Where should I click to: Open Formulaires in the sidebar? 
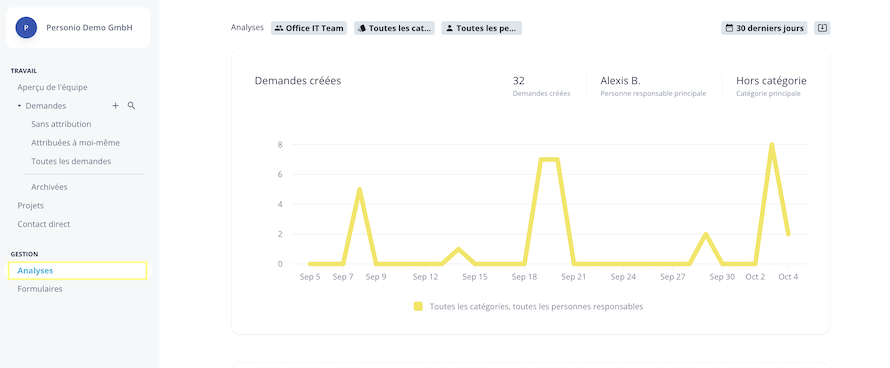(x=40, y=289)
